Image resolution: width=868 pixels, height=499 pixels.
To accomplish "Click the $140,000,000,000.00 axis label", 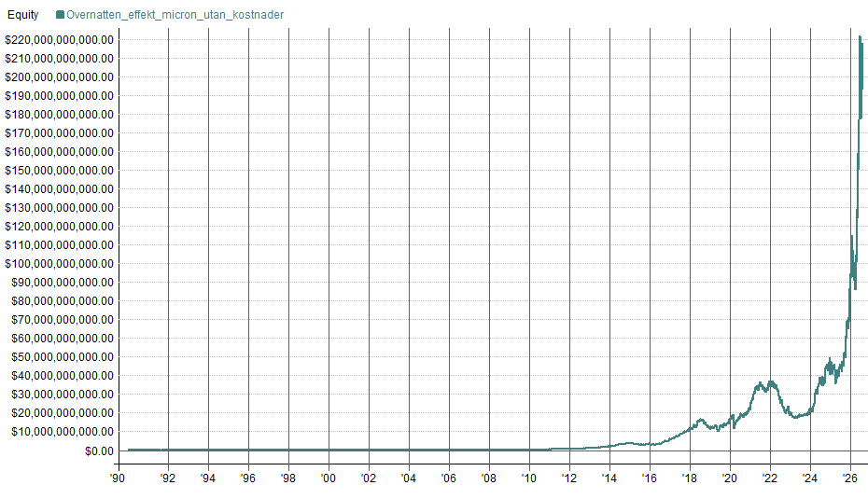I will coord(59,189).
